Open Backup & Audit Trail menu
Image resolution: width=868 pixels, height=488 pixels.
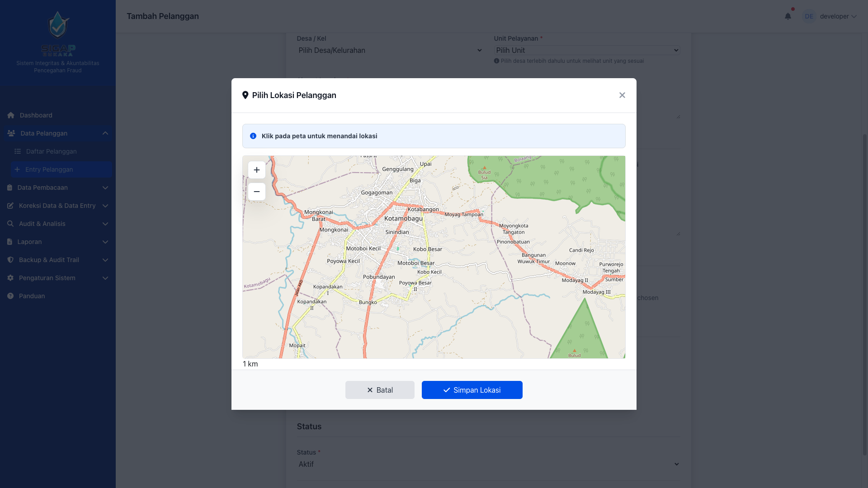(49, 260)
